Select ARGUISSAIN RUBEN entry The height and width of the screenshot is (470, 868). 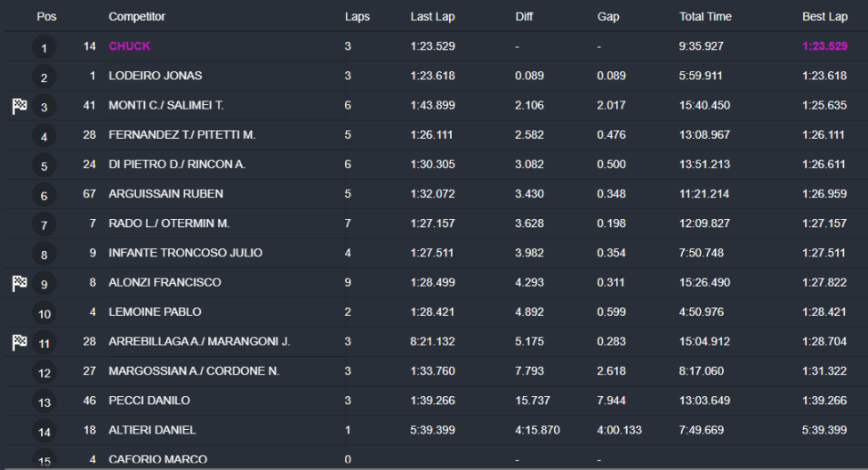165,194
